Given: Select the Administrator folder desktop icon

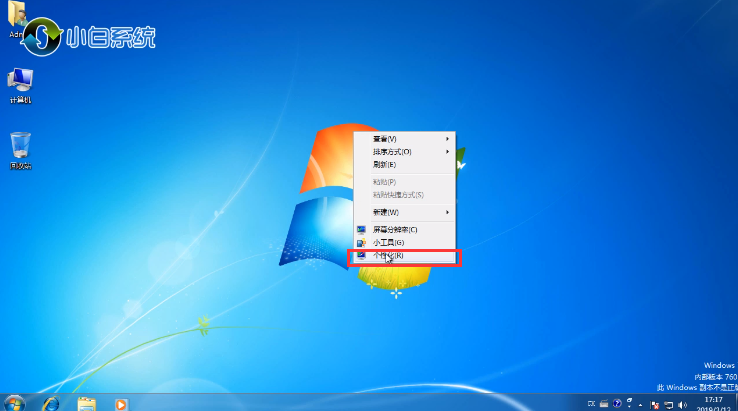Looking at the screenshot, I should point(17,19).
